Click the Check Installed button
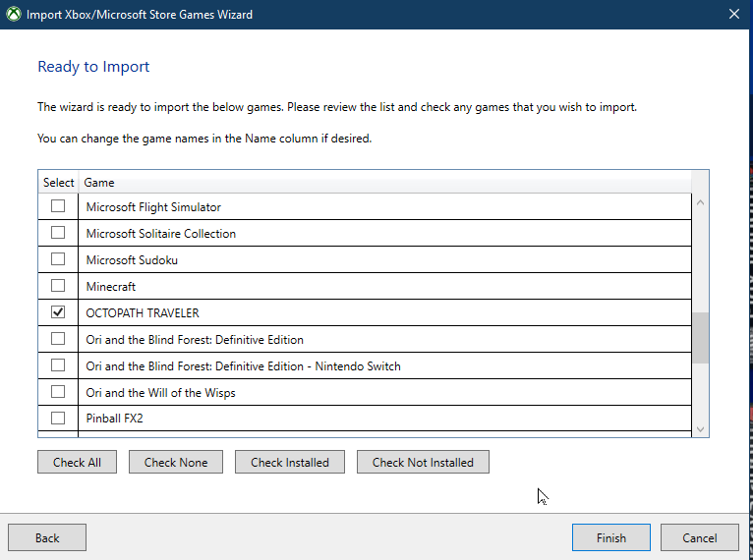The height and width of the screenshot is (560, 753). coord(290,462)
